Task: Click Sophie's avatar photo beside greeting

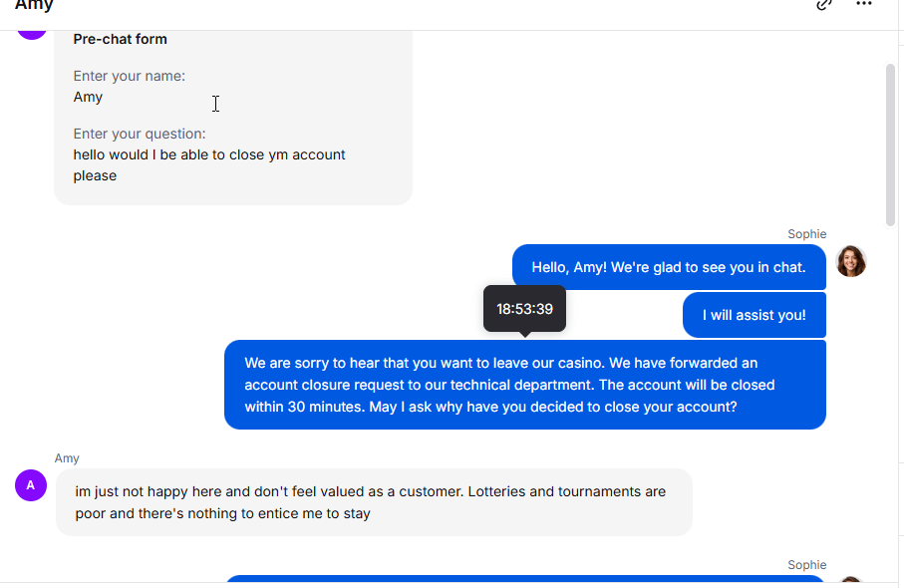Action: pyautogui.click(x=851, y=261)
